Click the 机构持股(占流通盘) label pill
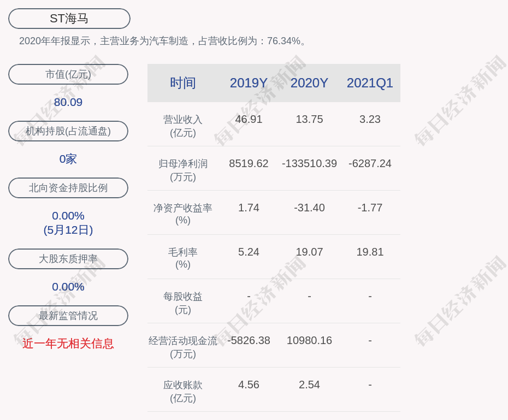The image size is (508, 420). pos(68,131)
